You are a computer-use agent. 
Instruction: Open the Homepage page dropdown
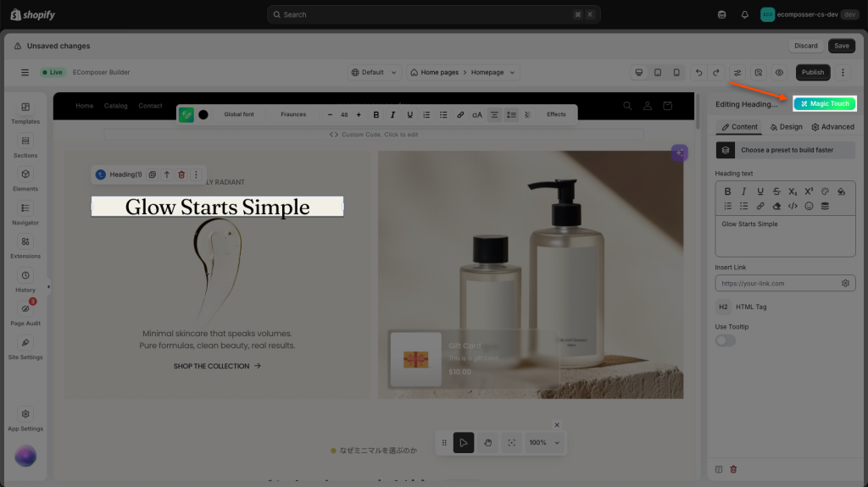[x=493, y=73]
